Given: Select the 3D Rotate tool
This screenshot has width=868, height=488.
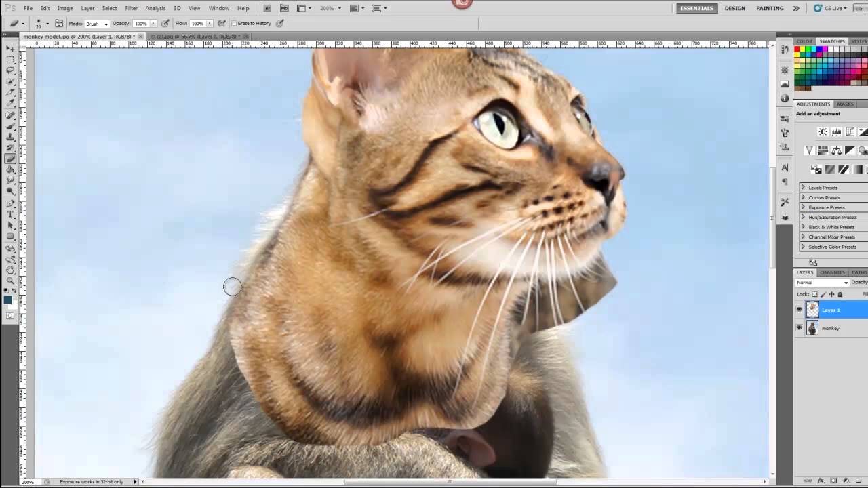Looking at the screenshot, I should coord(10,249).
